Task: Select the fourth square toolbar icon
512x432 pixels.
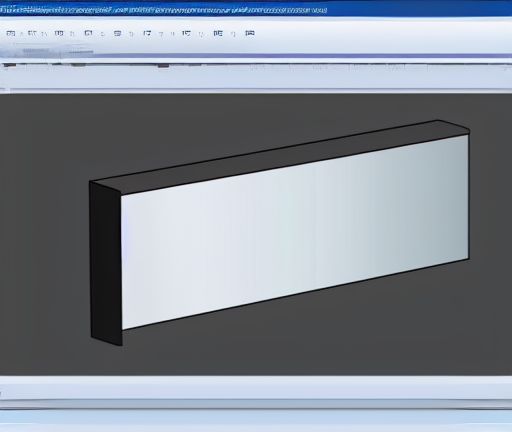Action: tap(88, 33)
